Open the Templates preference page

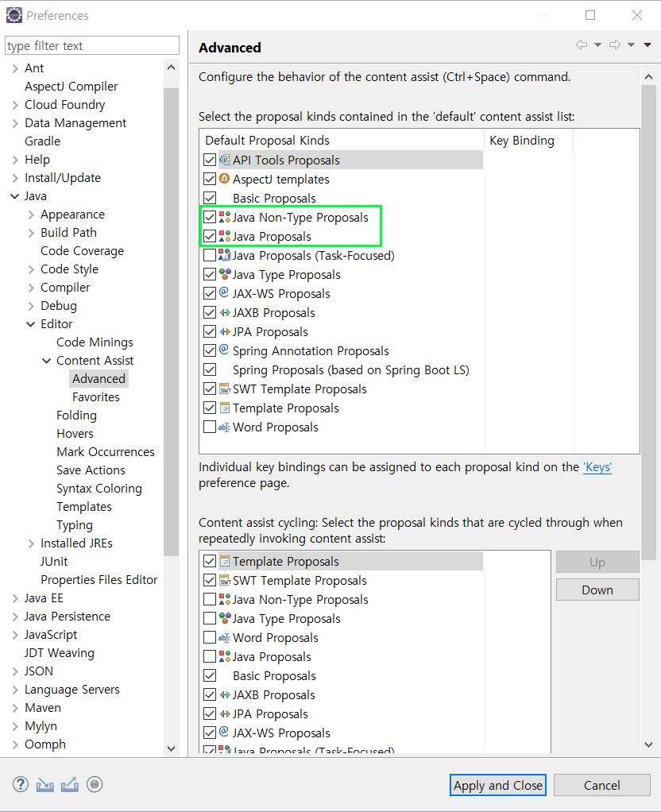pyautogui.click(x=84, y=506)
